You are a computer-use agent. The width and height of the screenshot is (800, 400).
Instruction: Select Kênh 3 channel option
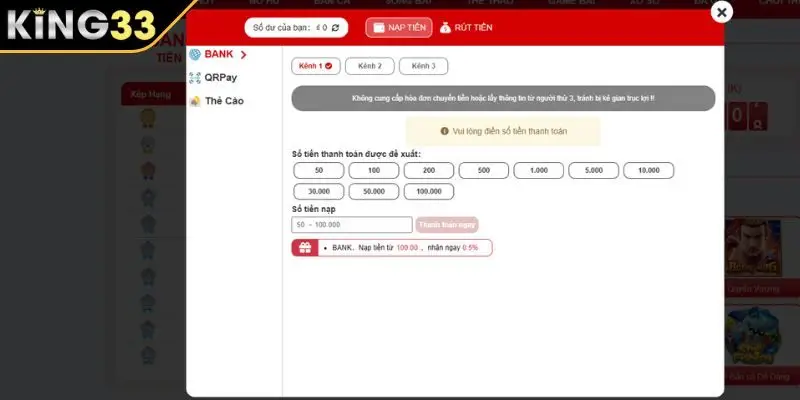pyautogui.click(x=423, y=66)
